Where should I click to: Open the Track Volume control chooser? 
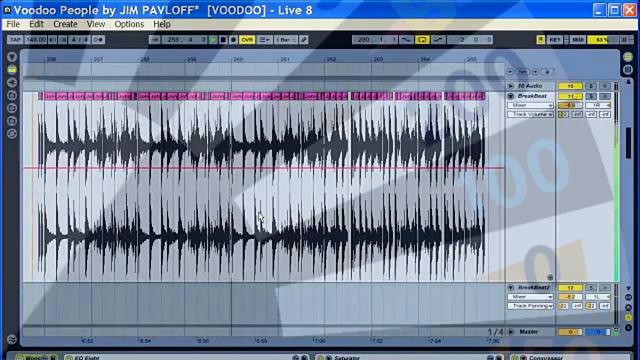pos(530,115)
